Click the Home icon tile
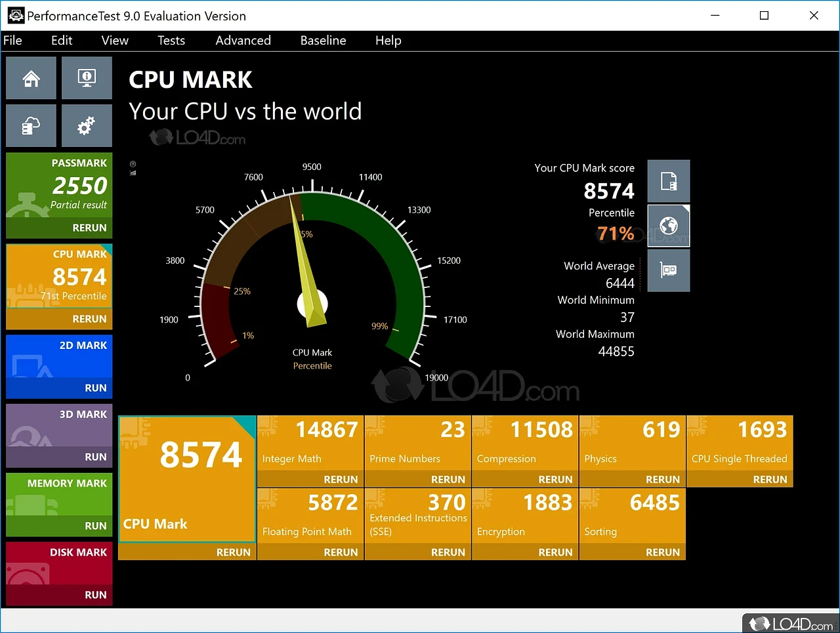 pyautogui.click(x=31, y=78)
